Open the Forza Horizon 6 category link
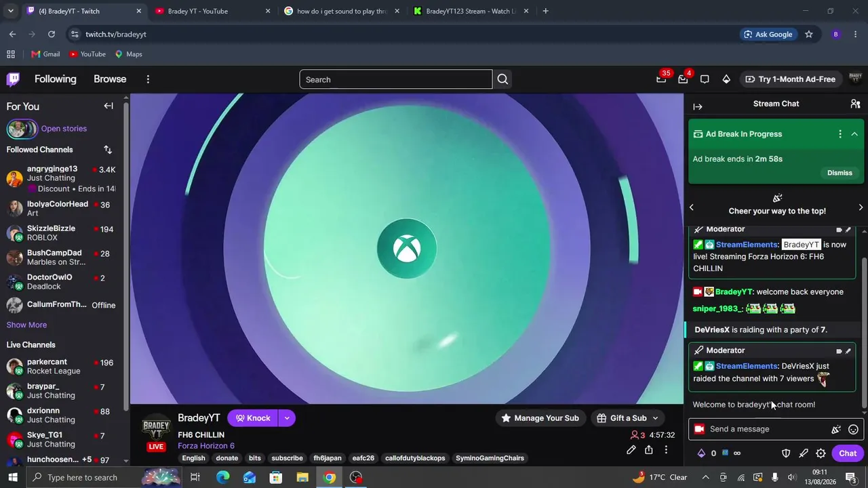This screenshot has width=868, height=488. 206,446
